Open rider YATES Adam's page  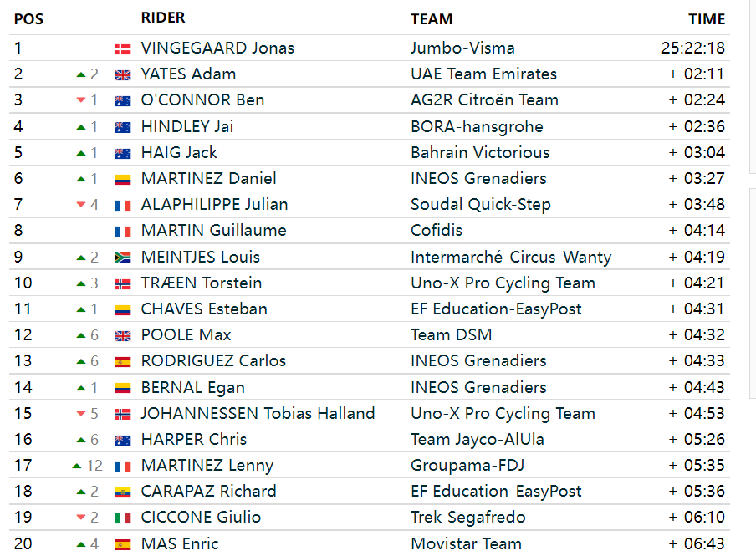point(188,74)
